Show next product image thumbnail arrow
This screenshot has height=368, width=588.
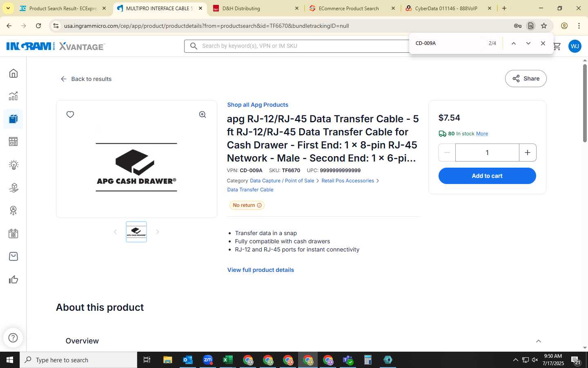coord(158,232)
